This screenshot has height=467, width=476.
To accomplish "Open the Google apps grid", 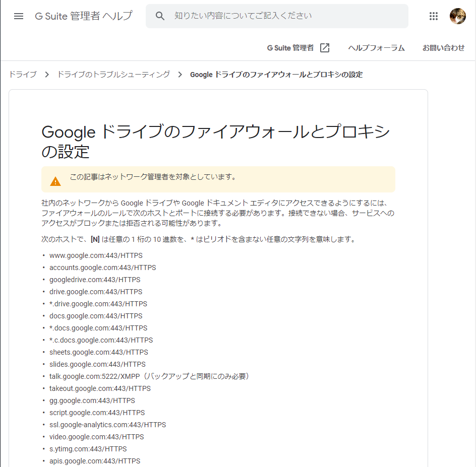I will point(434,16).
